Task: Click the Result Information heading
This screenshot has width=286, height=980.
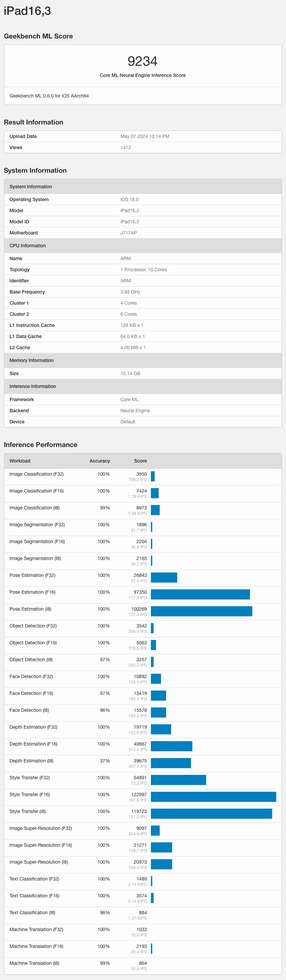Action: tap(33, 122)
